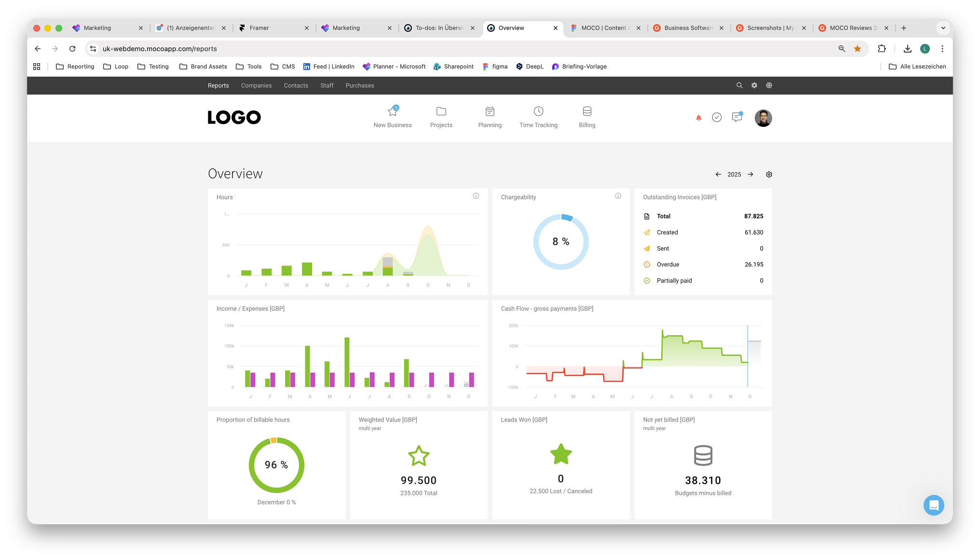Go to previous year arrow before 2025
Image resolution: width=980 pixels, height=560 pixels.
(718, 175)
